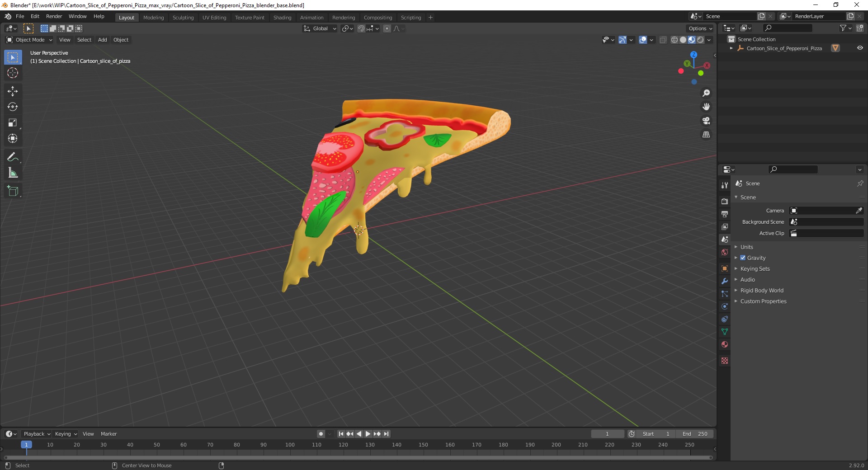The image size is (868, 470).
Task: Open the Material properties tab
Action: [725, 344]
